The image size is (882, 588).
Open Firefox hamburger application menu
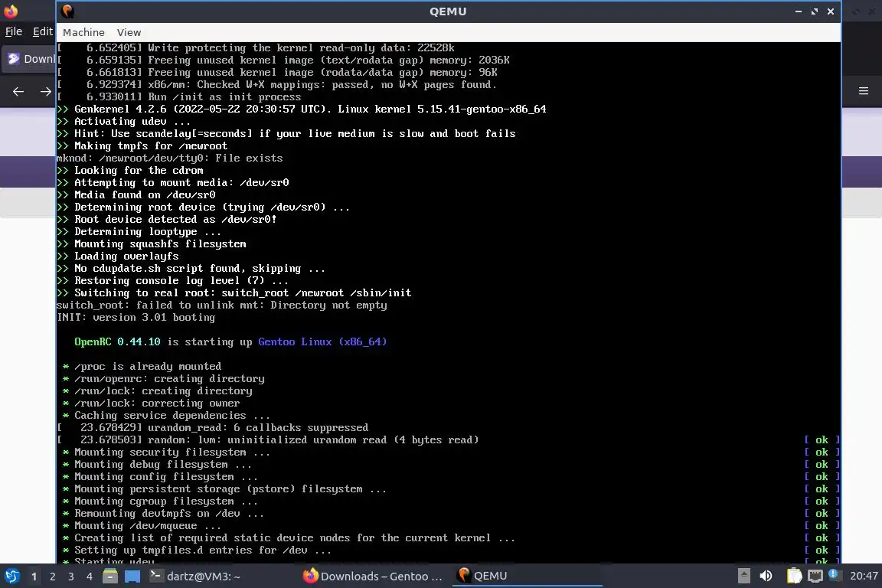click(864, 91)
